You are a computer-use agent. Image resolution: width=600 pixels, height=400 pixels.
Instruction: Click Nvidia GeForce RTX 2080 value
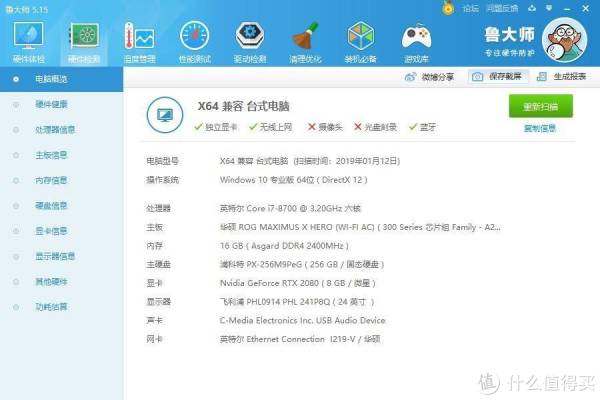298,283
